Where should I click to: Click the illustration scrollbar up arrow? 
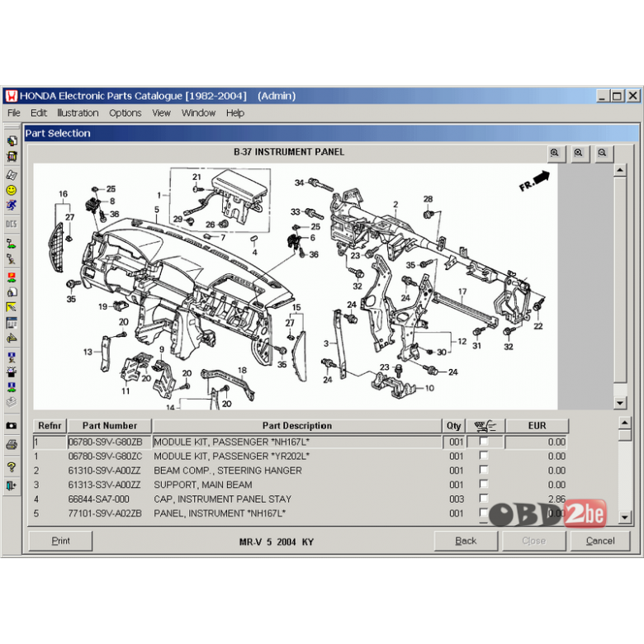click(620, 169)
